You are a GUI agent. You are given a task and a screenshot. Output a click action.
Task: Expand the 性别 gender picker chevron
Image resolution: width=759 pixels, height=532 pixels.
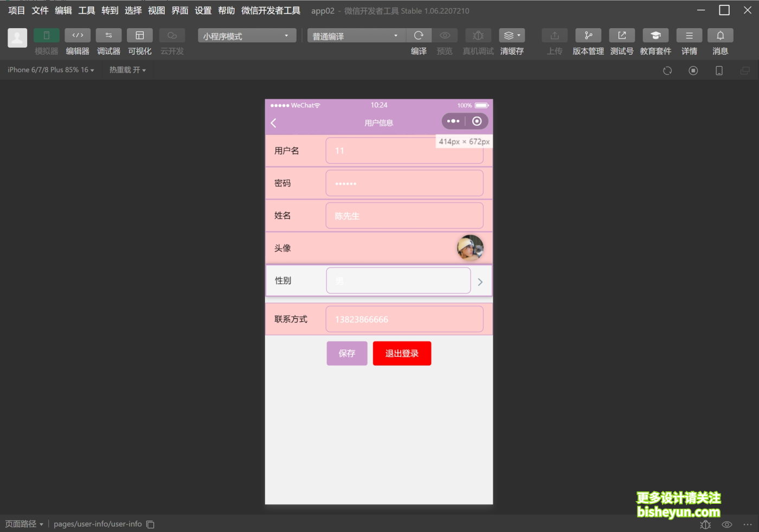point(479,281)
